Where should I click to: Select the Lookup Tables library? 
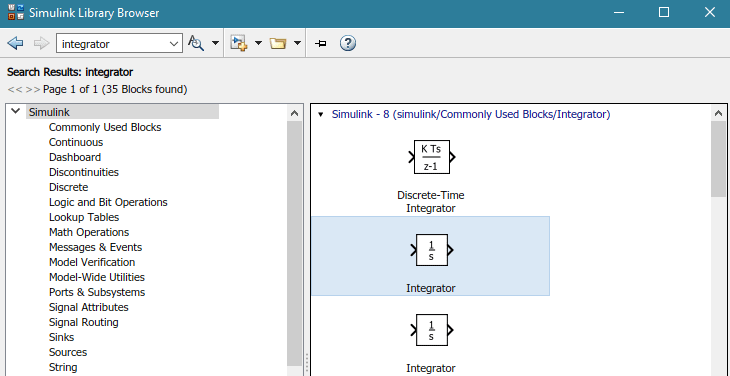(x=84, y=217)
